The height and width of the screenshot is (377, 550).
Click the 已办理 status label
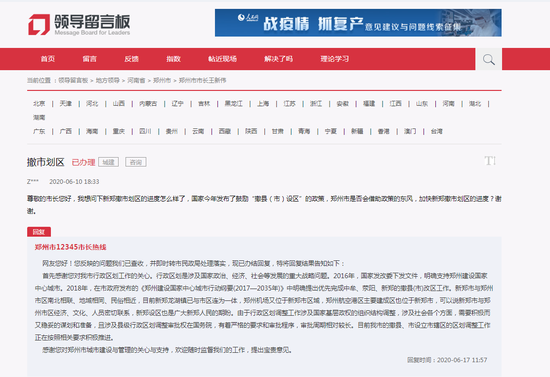click(x=83, y=162)
